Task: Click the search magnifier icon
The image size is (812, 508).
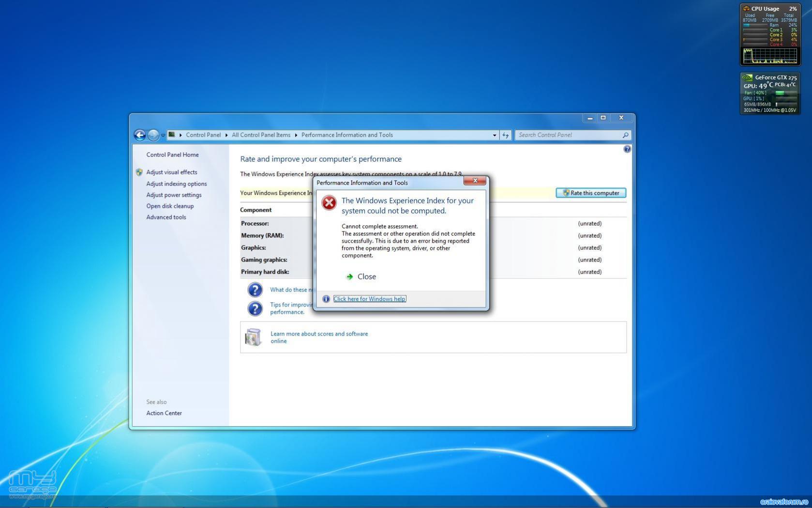Action: (x=625, y=135)
